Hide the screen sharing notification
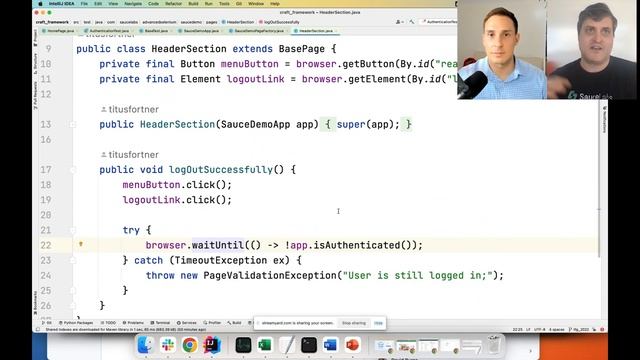Image resolution: width=640 pixels, height=360 pixels. click(x=378, y=323)
